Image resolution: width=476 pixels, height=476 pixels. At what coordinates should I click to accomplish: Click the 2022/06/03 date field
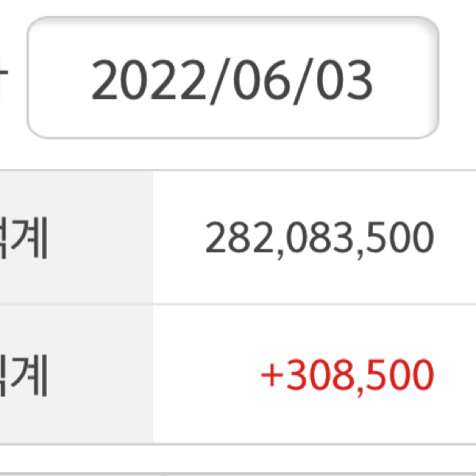[232, 79]
